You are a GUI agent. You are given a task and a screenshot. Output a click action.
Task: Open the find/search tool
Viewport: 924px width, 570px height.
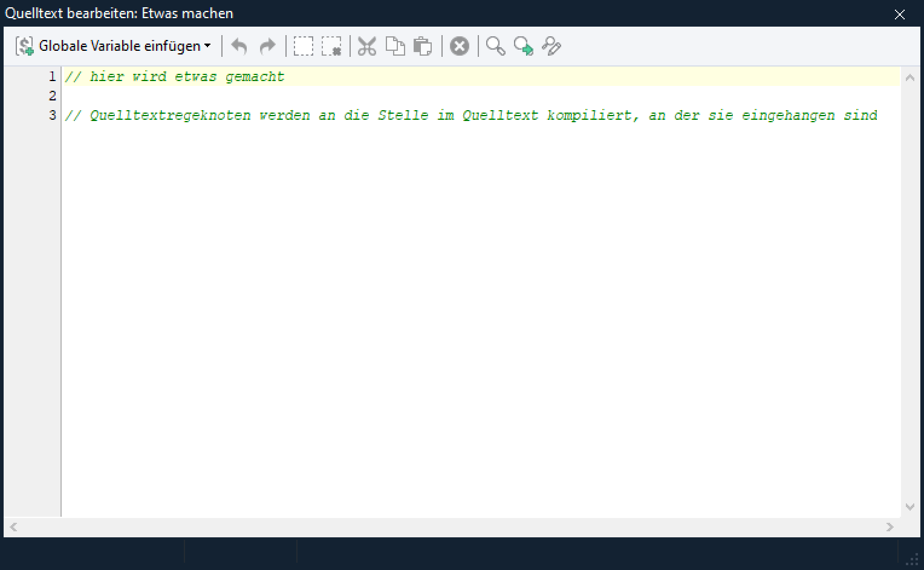coord(495,46)
